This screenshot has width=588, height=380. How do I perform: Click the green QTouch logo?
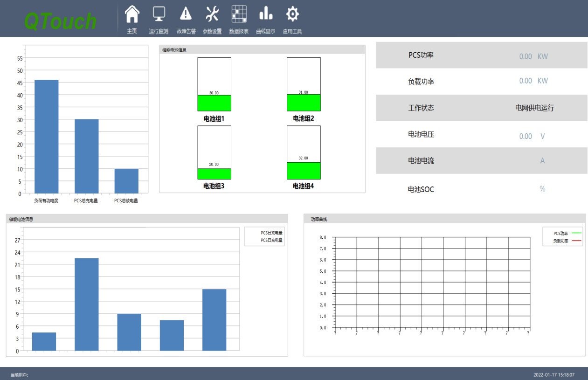(x=60, y=21)
